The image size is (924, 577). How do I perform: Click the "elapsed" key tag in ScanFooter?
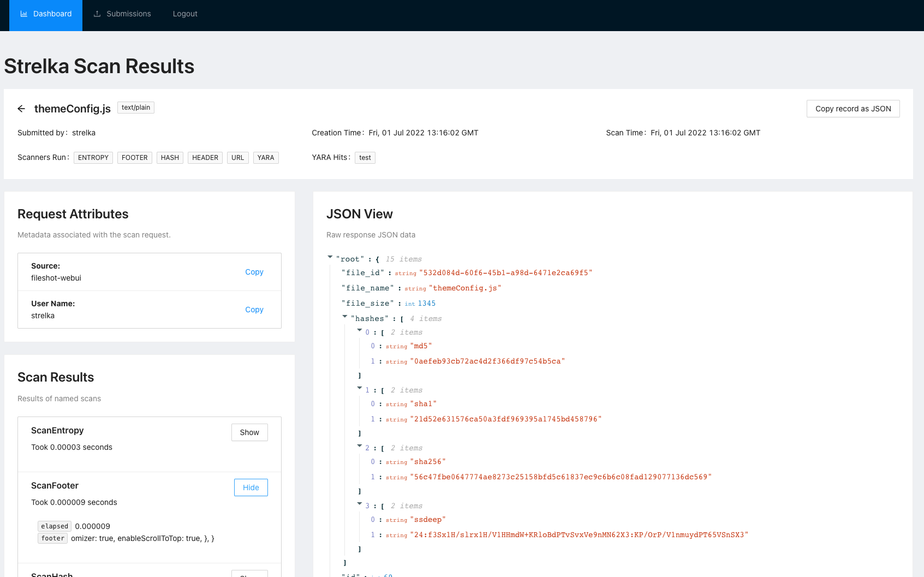(55, 526)
